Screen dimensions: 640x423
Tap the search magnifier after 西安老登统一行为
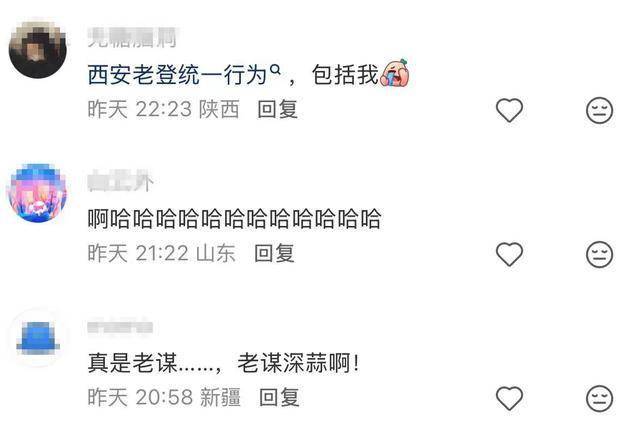(276, 70)
